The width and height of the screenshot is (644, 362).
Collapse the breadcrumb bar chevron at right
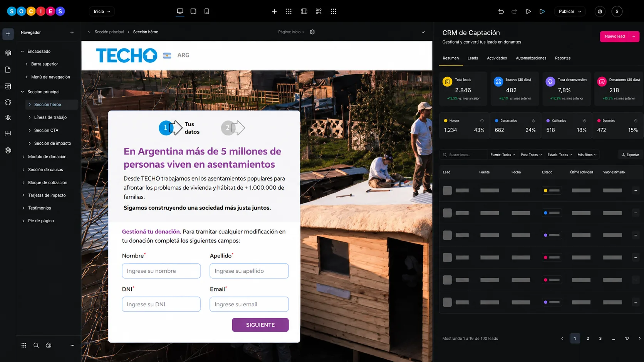pos(423,32)
